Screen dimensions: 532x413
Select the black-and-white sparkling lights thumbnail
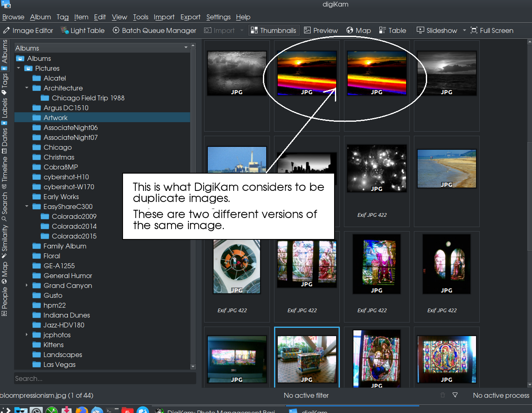[377, 168]
